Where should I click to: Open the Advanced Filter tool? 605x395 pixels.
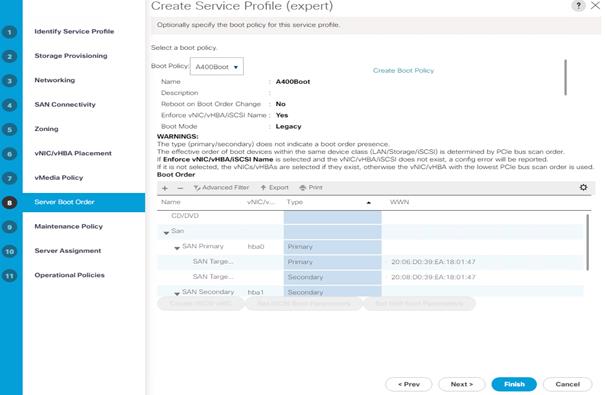[221, 187]
